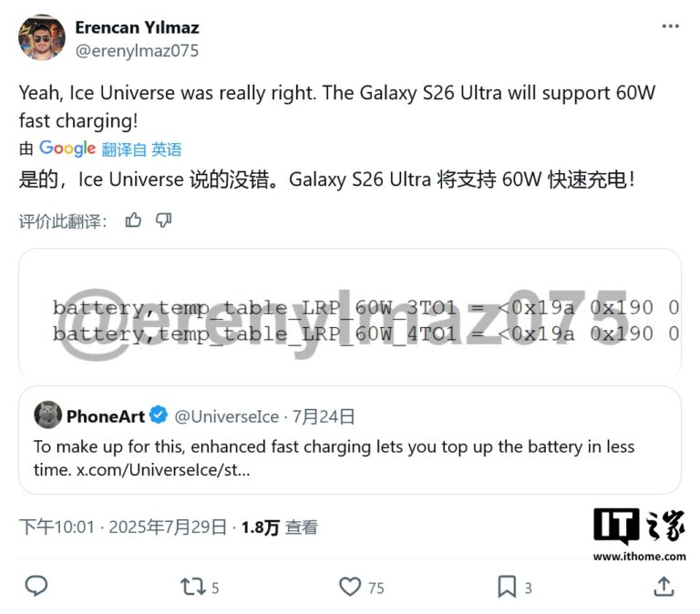Rate translation with thumbs up
This screenshot has height=614, width=700.
tap(133, 220)
